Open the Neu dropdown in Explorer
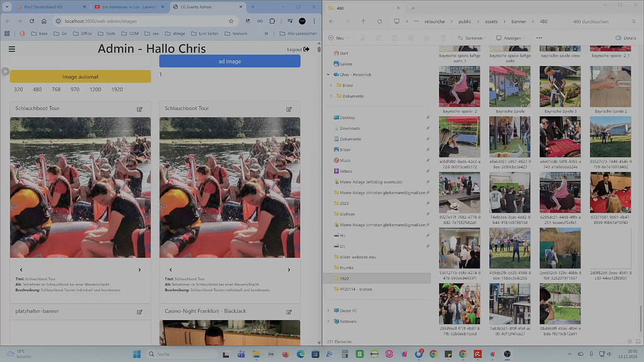The width and height of the screenshot is (644, 362). pyautogui.click(x=338, y=38)
